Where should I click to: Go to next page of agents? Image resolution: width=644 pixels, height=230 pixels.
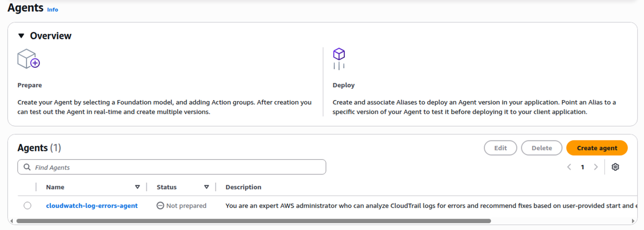(x=596, y=167)
